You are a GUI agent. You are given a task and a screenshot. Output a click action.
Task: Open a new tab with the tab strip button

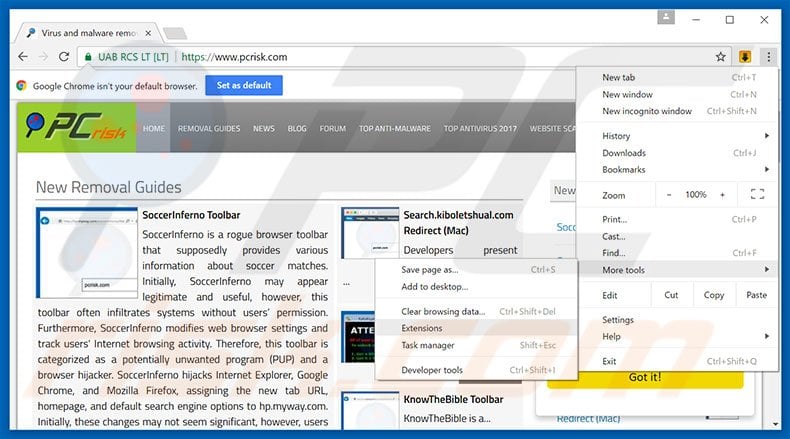tap(175, 33)
